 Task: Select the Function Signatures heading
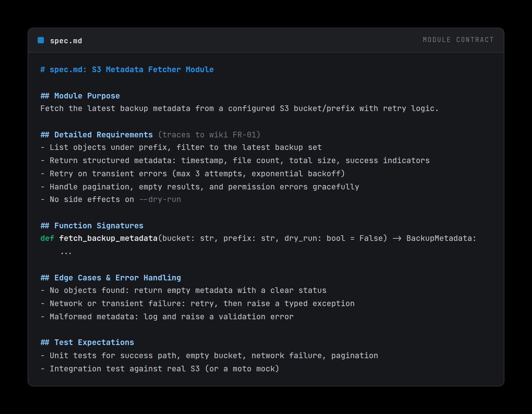pos(92,226)
